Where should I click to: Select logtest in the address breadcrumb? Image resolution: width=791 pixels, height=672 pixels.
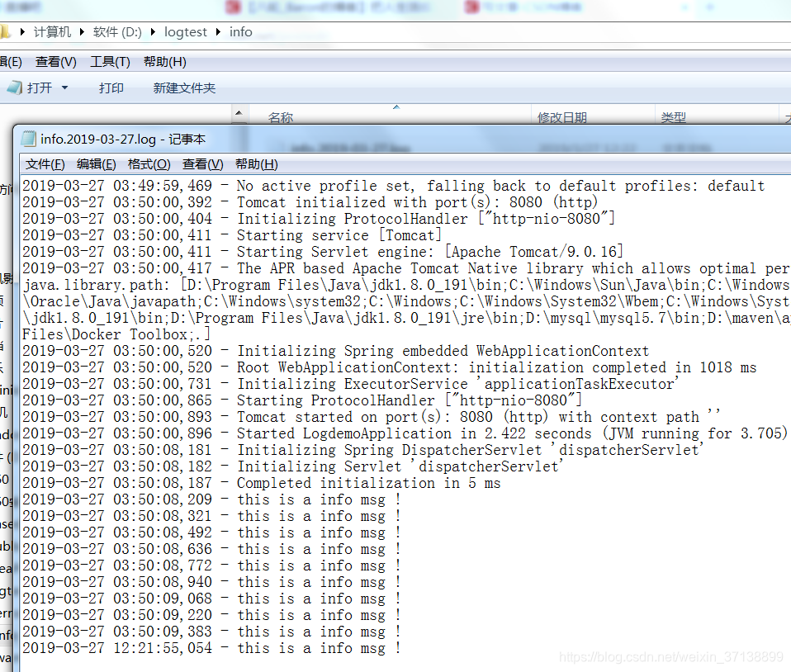tap(186, 31)
